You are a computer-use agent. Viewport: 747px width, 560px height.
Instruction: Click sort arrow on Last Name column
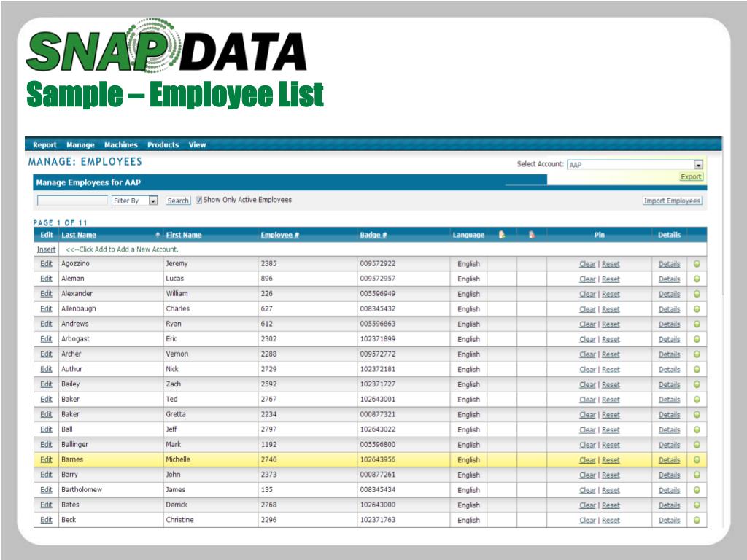point(158,235)
